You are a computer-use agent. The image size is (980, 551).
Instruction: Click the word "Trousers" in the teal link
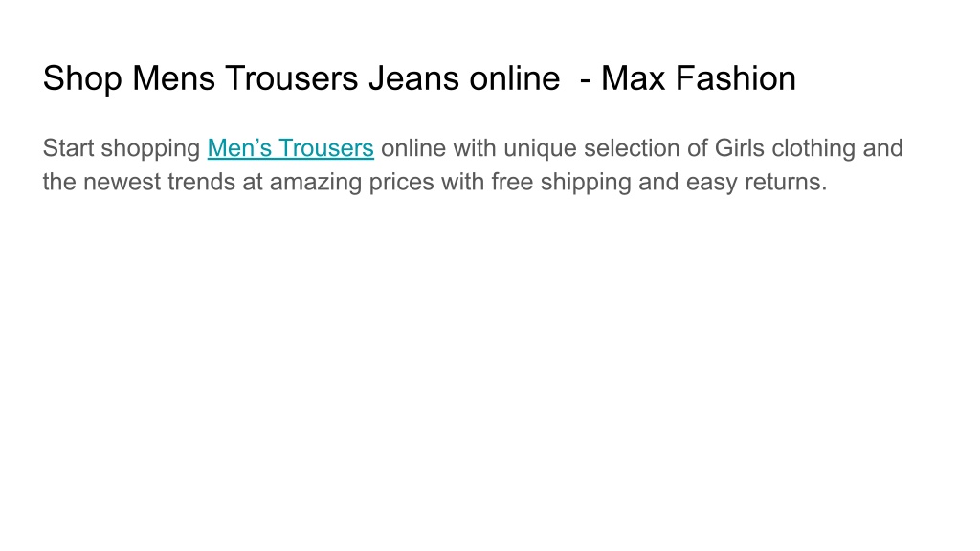point(326,148)
